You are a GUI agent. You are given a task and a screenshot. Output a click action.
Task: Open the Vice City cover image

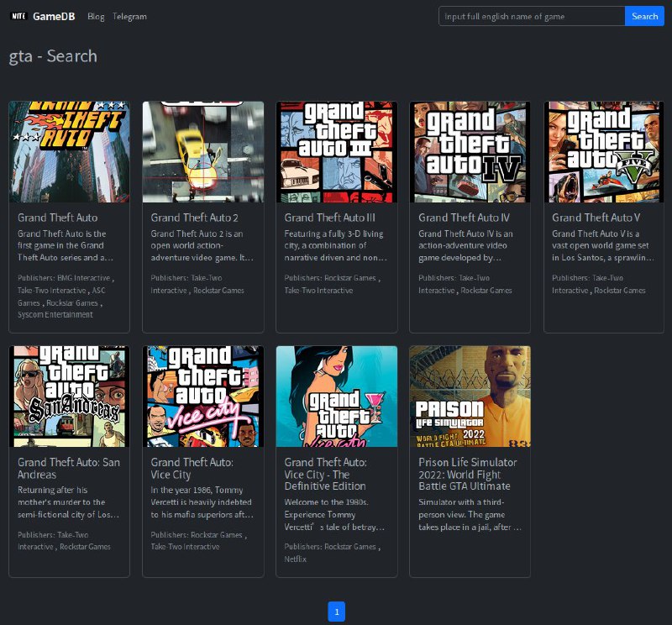pos(203,397)
